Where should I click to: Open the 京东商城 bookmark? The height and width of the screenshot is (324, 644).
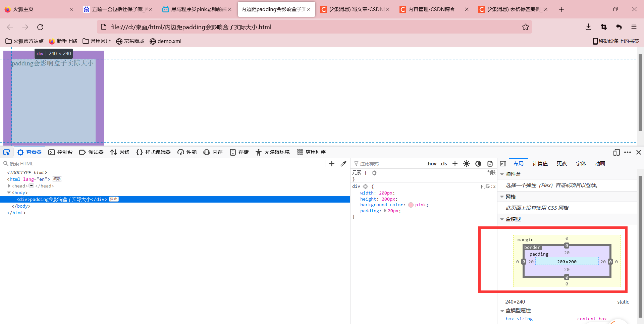pyautogui.click(x=130, y=41)
